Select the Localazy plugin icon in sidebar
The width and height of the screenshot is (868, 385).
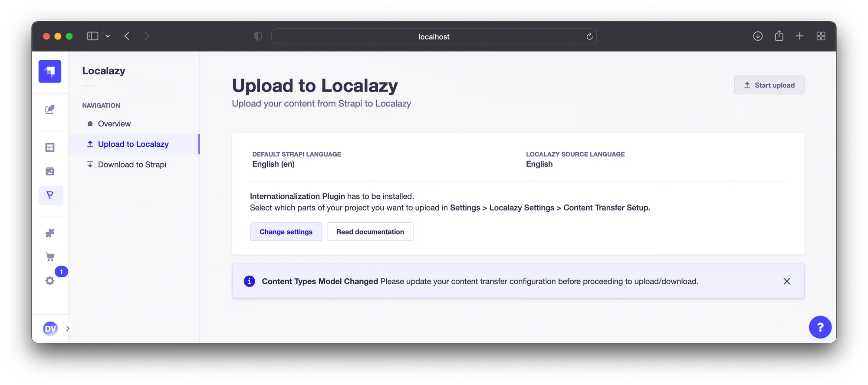pyautogui.click(x=50, y=195)
